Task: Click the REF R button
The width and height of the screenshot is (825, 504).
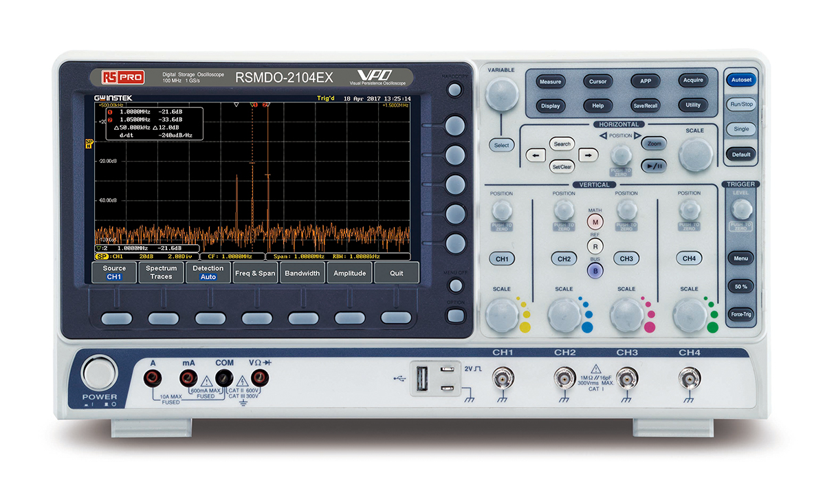Action: tap(595, 245)
